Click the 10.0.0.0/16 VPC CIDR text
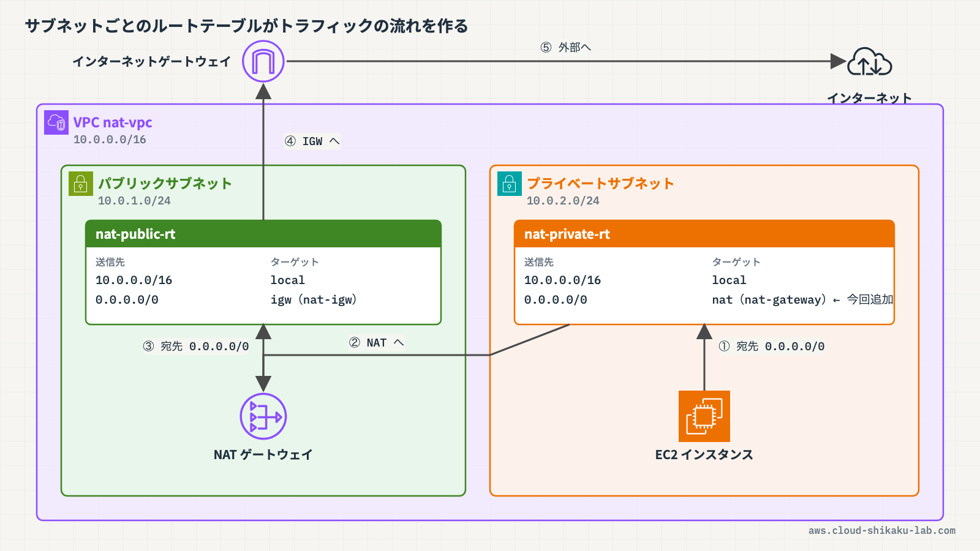Image resolution: width=980 pixels, height=551 pixels. (110, 140)
